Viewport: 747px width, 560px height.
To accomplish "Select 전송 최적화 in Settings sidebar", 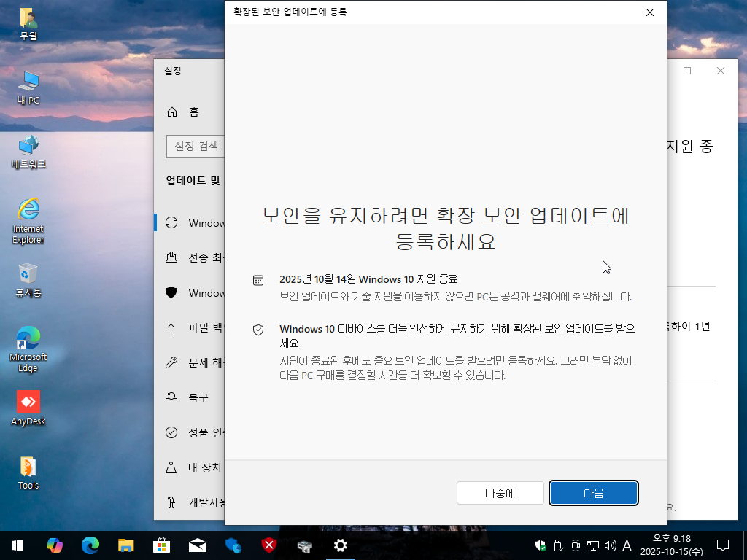I will click(190, 257).
